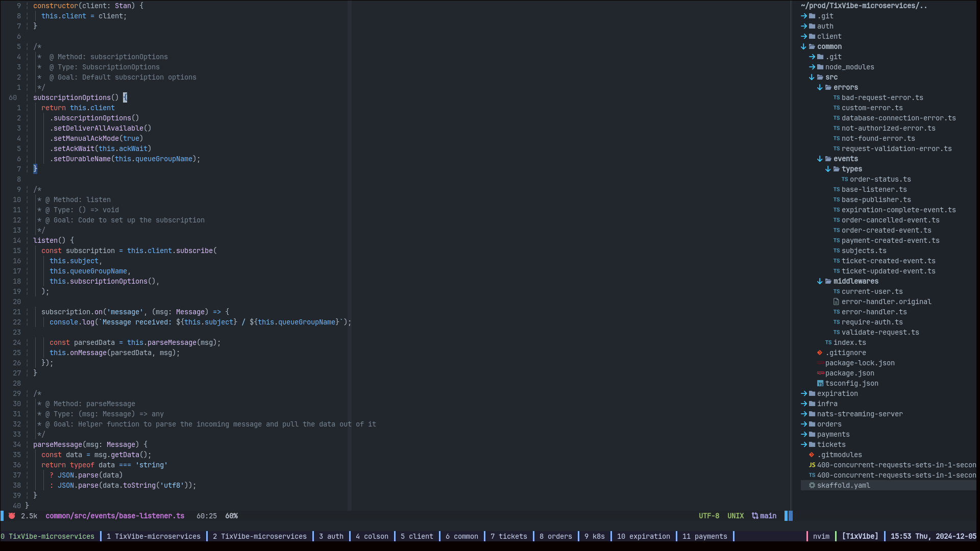Click tsconfig.json file icon in tree
This screenshot has height=551, width=980.
pyautogui.click(x=820, y=383)
